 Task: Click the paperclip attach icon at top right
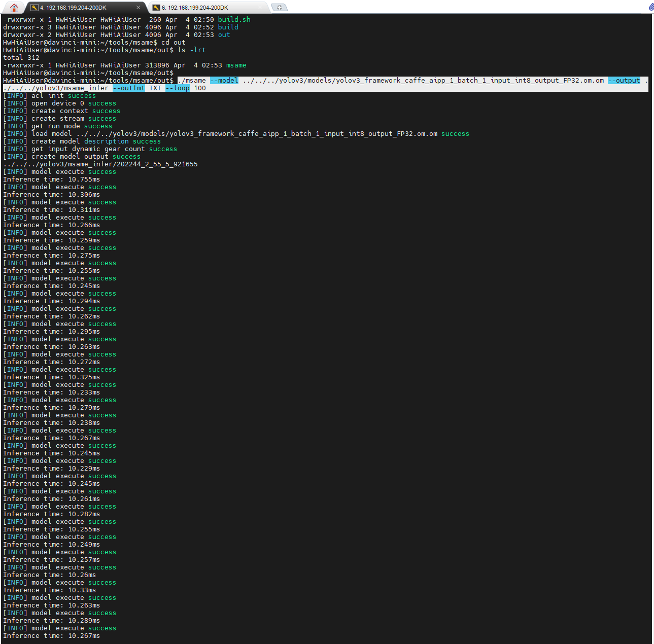pos(651,7)
